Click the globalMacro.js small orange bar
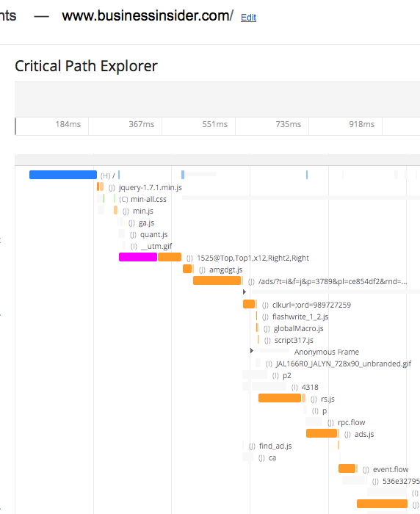The width and height of the screenshot is (420, 514). [258, 327]
